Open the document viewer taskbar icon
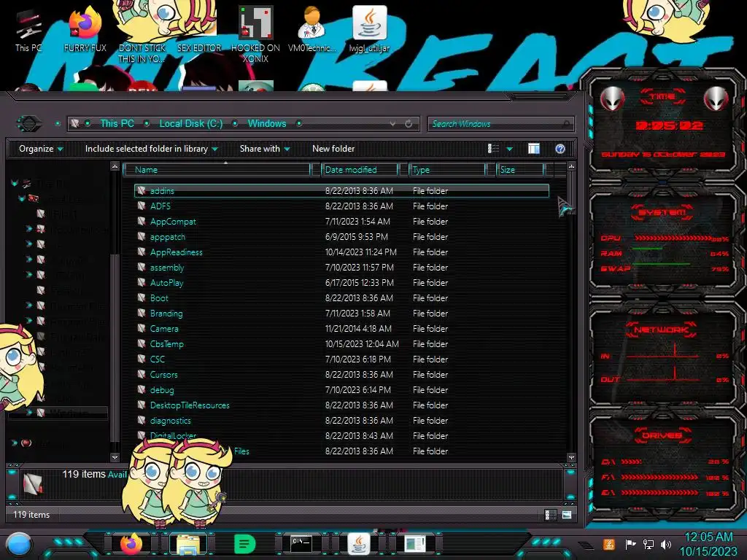747x560 pixels. pyautogui.click(x=415, y=543)
